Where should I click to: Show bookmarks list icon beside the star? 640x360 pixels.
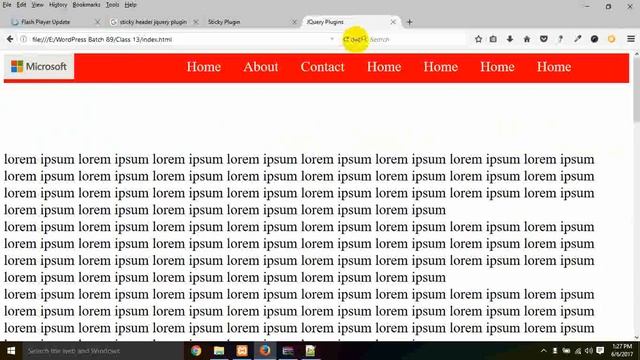(x=493, y=39)
